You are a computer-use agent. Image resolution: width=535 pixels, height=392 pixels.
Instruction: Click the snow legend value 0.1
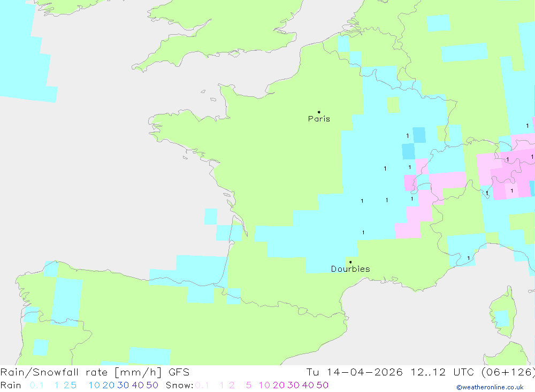[x=202, y=385]
